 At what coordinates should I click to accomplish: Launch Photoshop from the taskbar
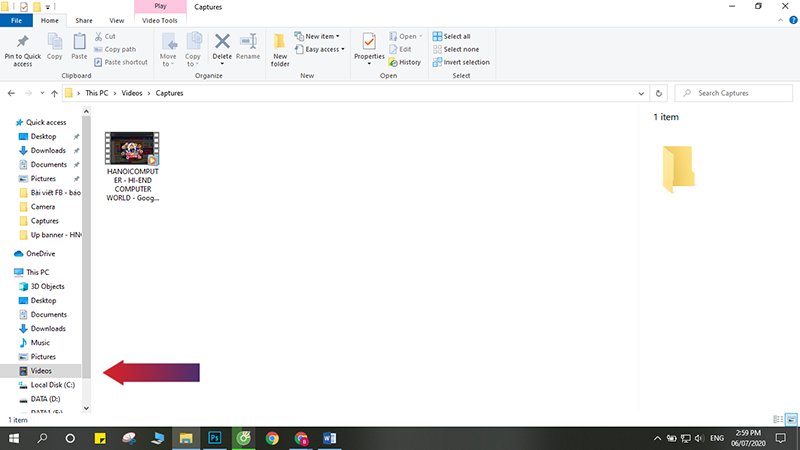pyautogui.click(x=214, y=438)
